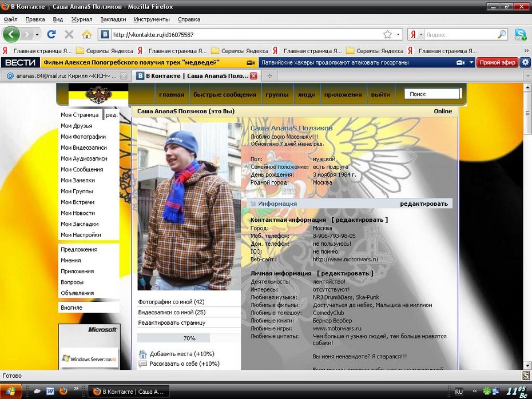Open the Windows Start button
Image resolution: width=532 pixels, height=399 pixels.
coord(10,392)
